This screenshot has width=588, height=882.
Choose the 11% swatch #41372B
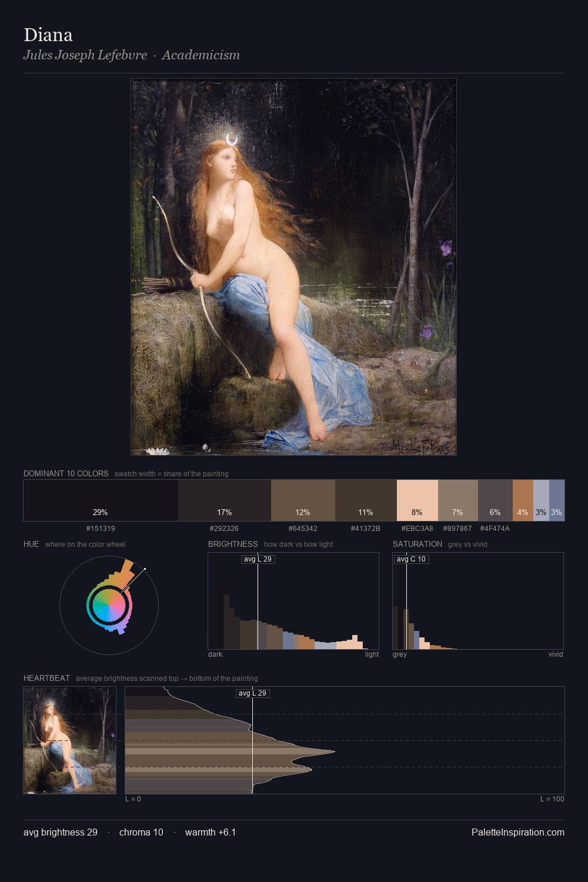(x=366, y=500)
